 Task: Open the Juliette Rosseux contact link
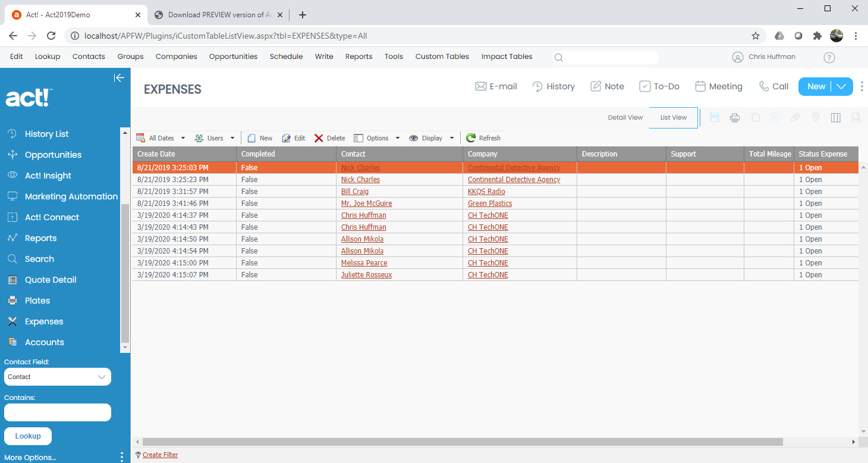366,275
